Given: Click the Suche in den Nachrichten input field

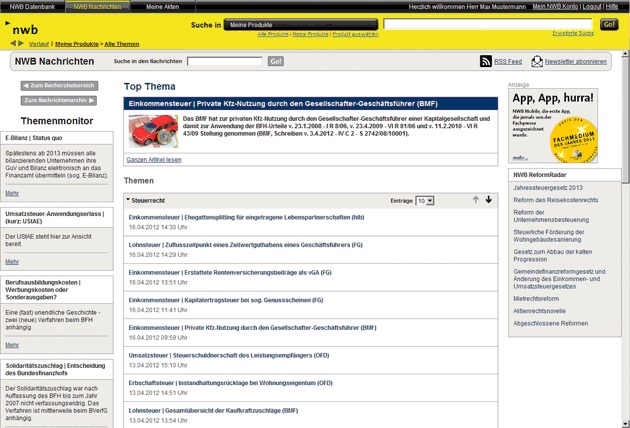Looking at the screenshot, I should coord(224,62).
